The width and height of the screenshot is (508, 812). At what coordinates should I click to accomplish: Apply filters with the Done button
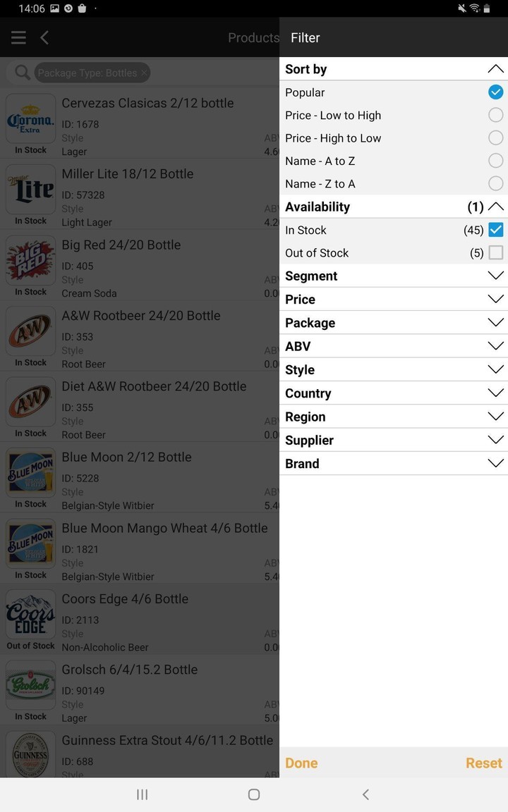coord(301,763)
